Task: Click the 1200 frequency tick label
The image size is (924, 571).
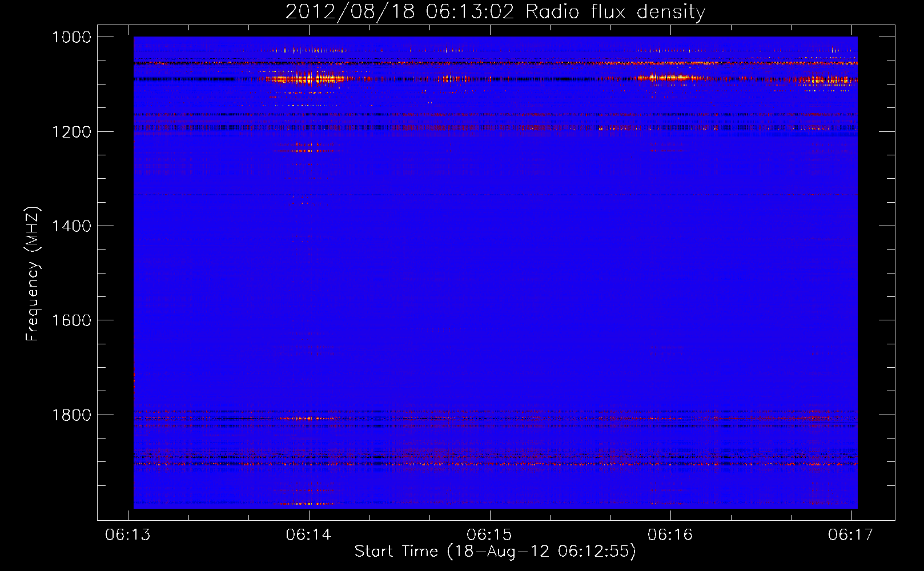Action: pos(71,132)
